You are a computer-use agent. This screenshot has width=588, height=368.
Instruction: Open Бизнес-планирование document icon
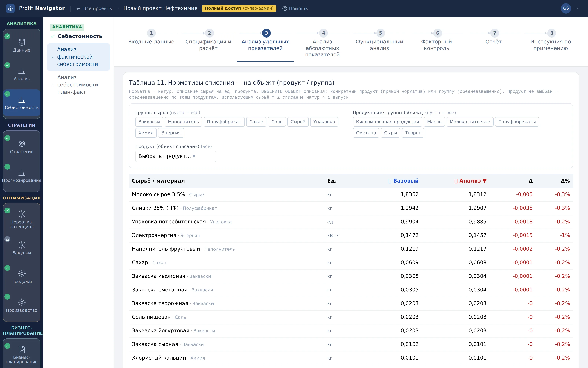click(x=22, y=349)
